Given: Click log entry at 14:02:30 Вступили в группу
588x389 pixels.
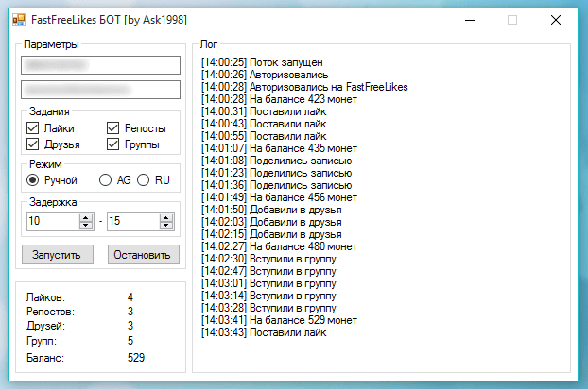Looking at the screenshot, I should 268,259.
